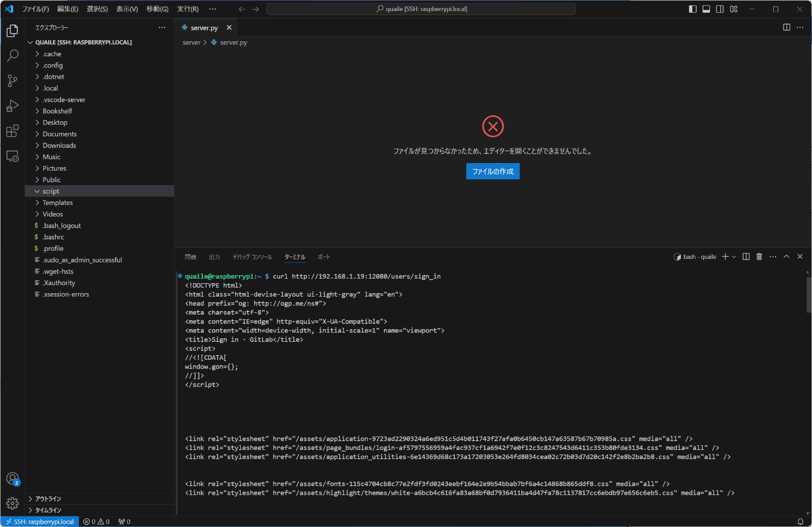
Task: Expand the Timeline section
Action: 100,510
